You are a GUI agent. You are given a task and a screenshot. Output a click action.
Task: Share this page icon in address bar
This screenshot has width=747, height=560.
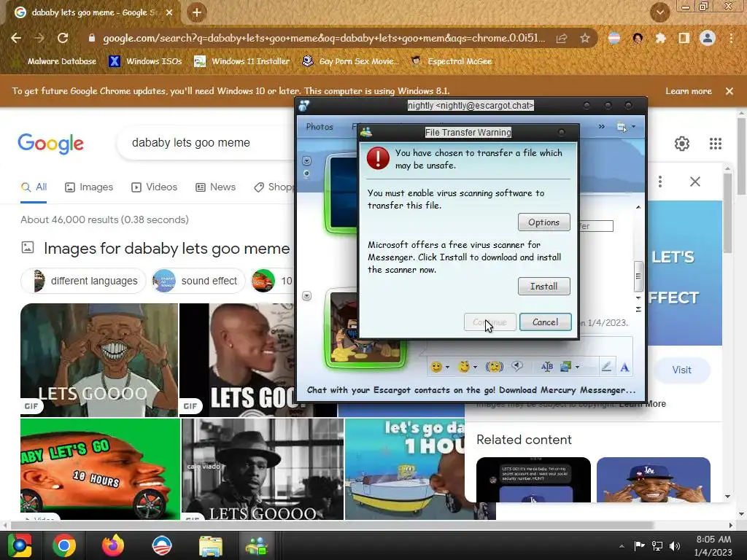point(562,38)
